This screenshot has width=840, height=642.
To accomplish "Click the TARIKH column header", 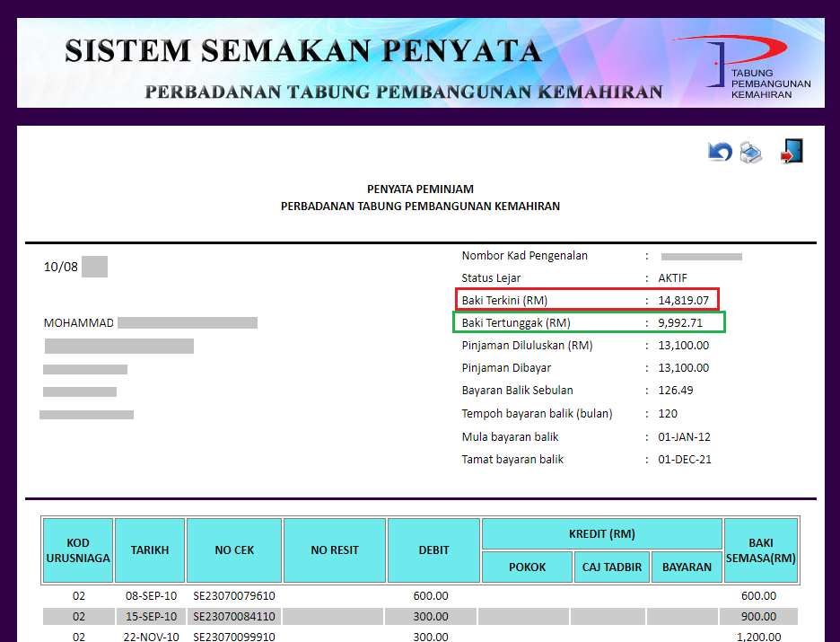I will click(x=150, y=550).
